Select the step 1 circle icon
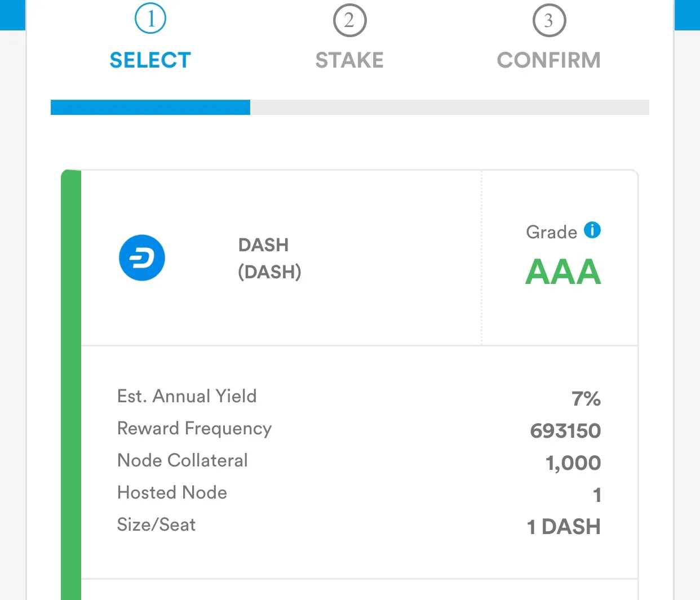Screen dimensions: 700x600 tap(150, 19)
